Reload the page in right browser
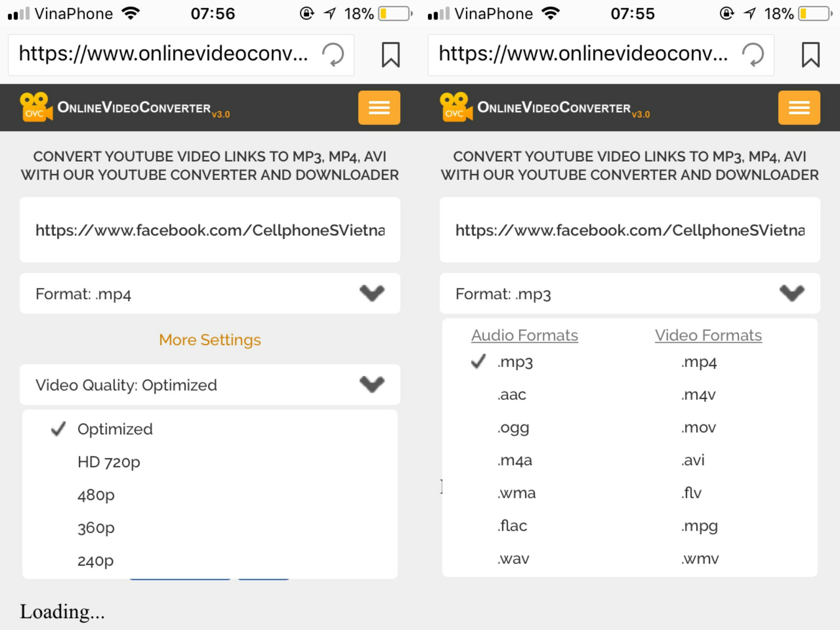This screenshot has width=840, height=630. click(753, 55)
